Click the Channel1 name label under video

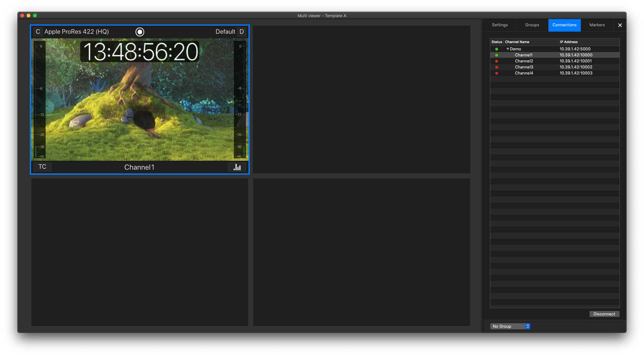coord(139,167)
